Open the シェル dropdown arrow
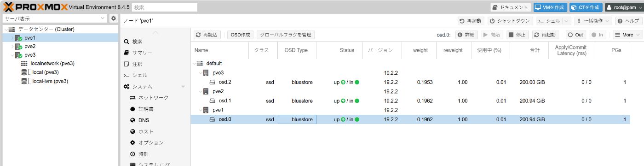 click(566, 21)
